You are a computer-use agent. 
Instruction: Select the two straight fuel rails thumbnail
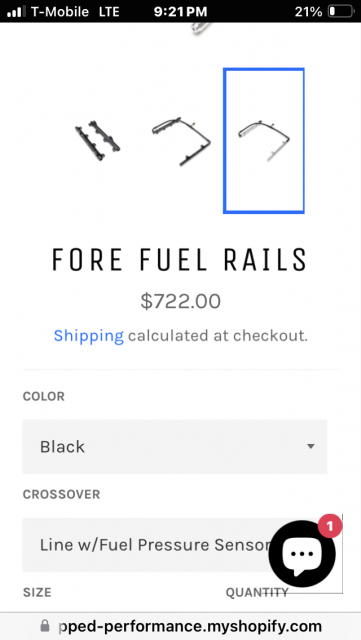point(97,141)
